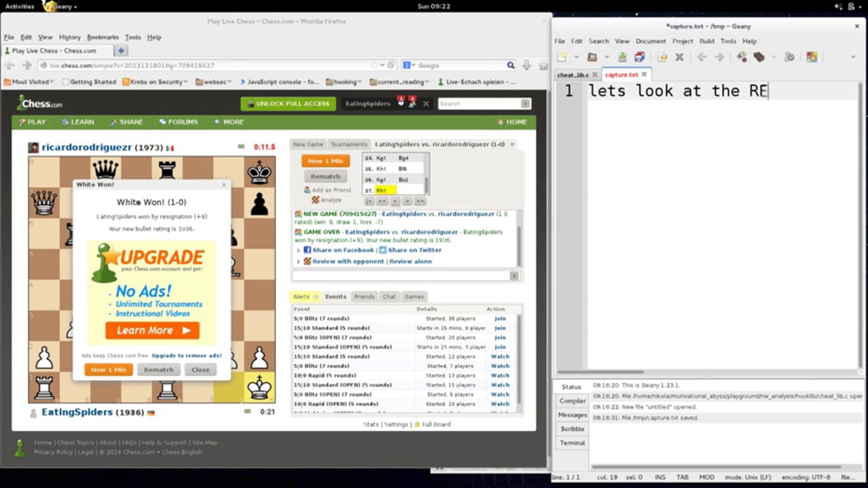Open Share on Twitter link
The height and width of the screenshot is (488, 868).
coord(414,250)
